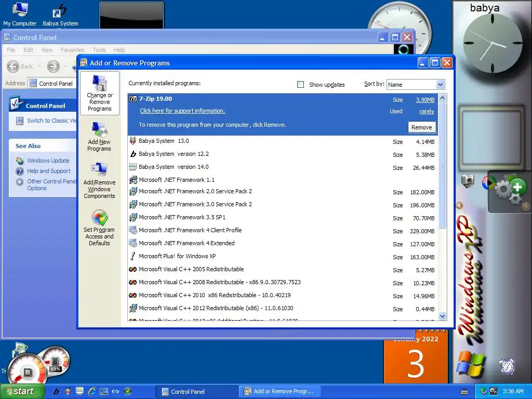Click the .NET Framework 4 Client Profile icon
Viewport: 532px width, 399px height.
133,230
